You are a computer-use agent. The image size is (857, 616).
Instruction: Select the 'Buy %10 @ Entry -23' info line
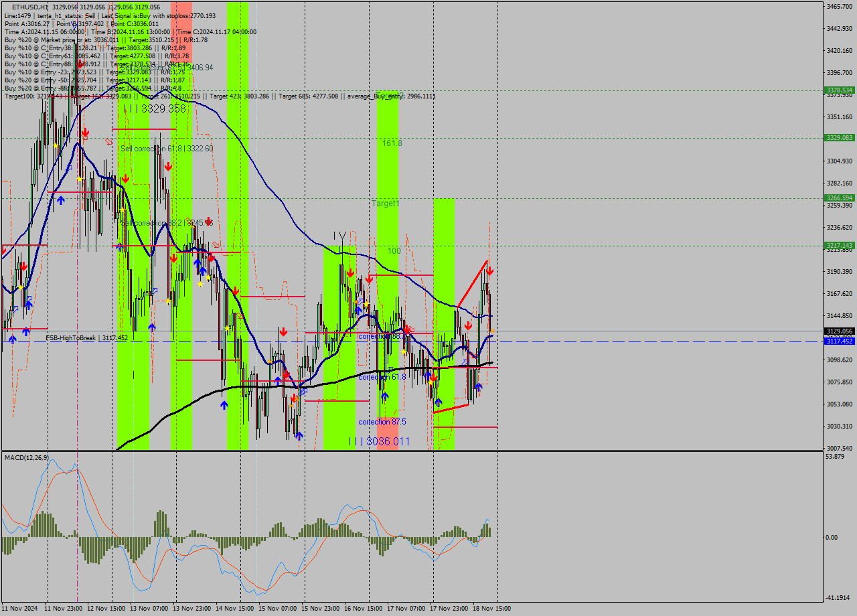coord(95,72)
